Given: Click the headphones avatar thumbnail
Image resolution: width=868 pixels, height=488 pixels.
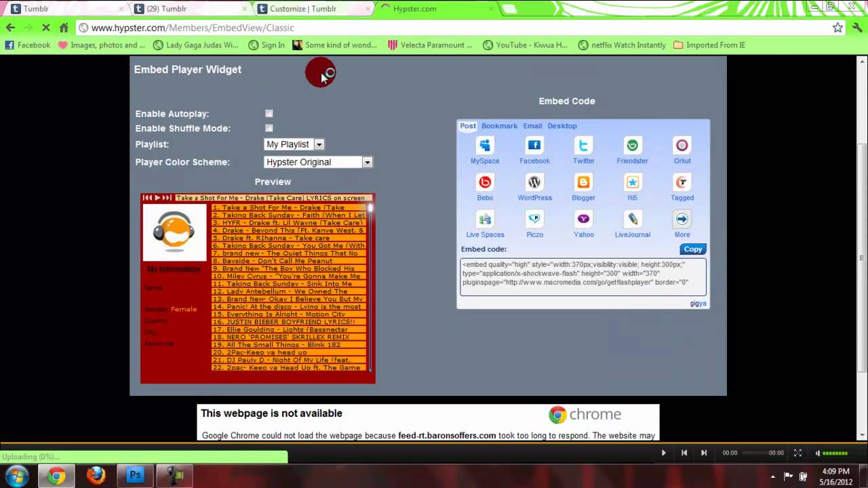Looking at the screenshot, I should click(x=174, y=232).
